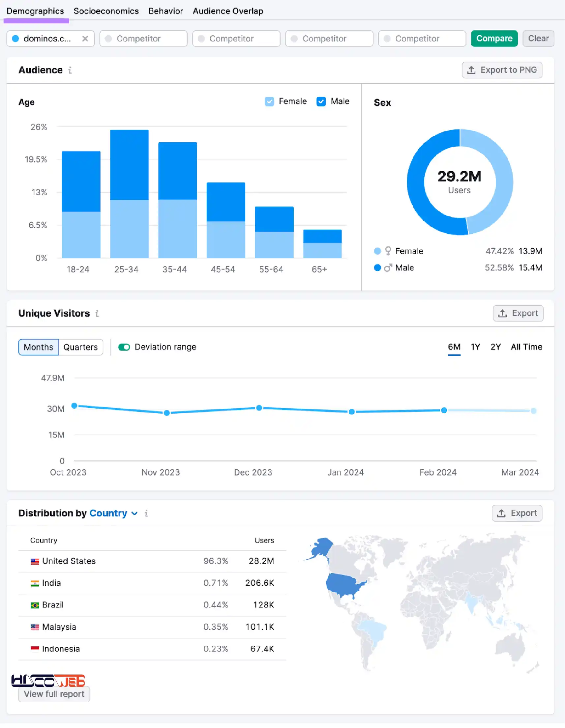Select the 1Y time range
The width and height of the screenshot is (565, 728).
point(475,347)
